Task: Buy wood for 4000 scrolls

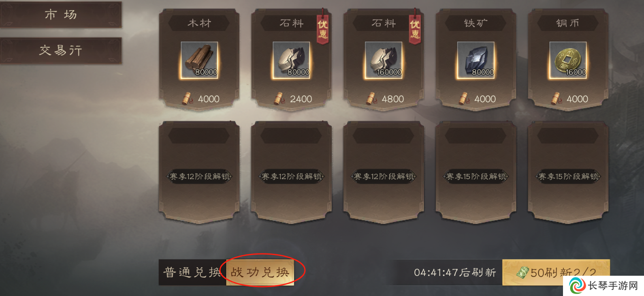Action: (200, 99)
